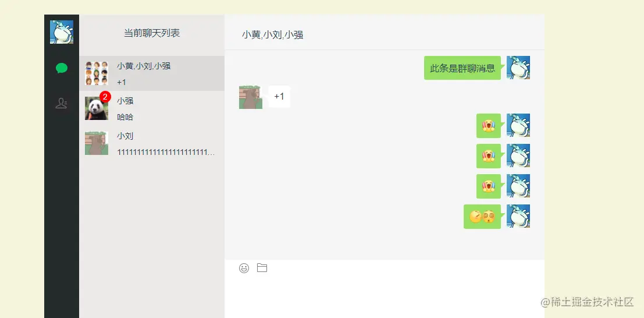644x318 pixels.
Task: Select the 小黄,小刘,小强 group chat
Action: [152, 73]
